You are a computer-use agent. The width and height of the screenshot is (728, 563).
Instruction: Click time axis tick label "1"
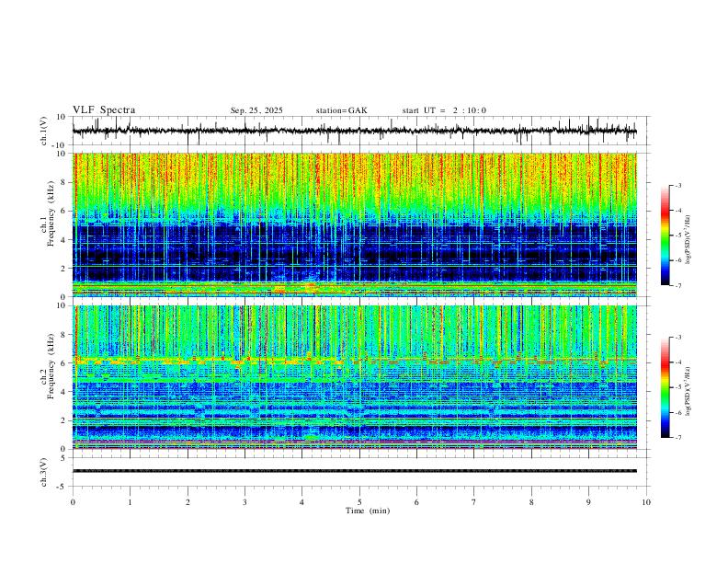[x=130, y=502]
